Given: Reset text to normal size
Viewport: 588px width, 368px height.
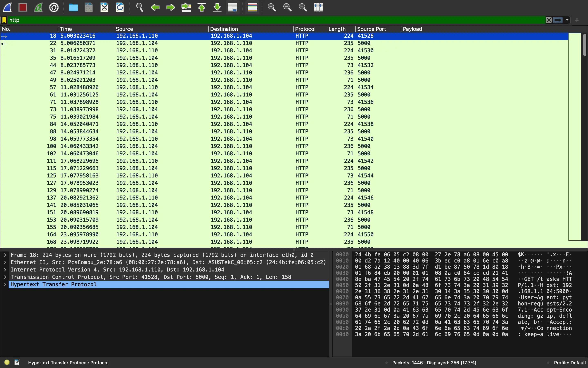Looking at the screenshot, I should pyautogui.click(x=303, y=7).
